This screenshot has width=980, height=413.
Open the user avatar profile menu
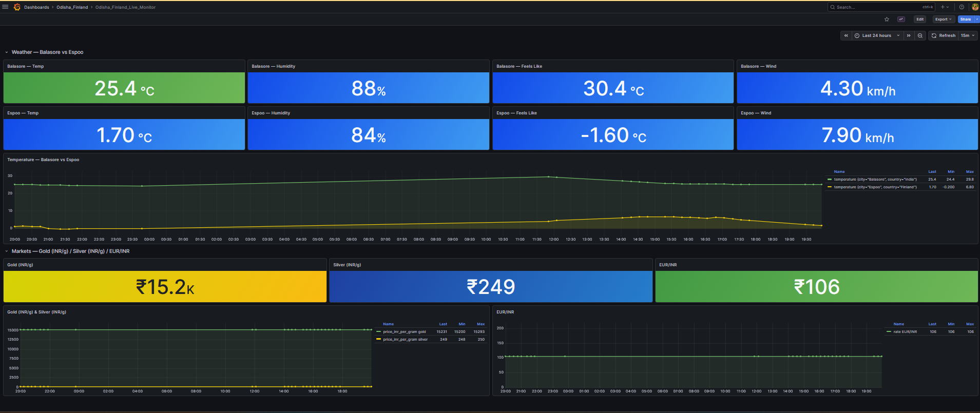(x=975, y=7)
